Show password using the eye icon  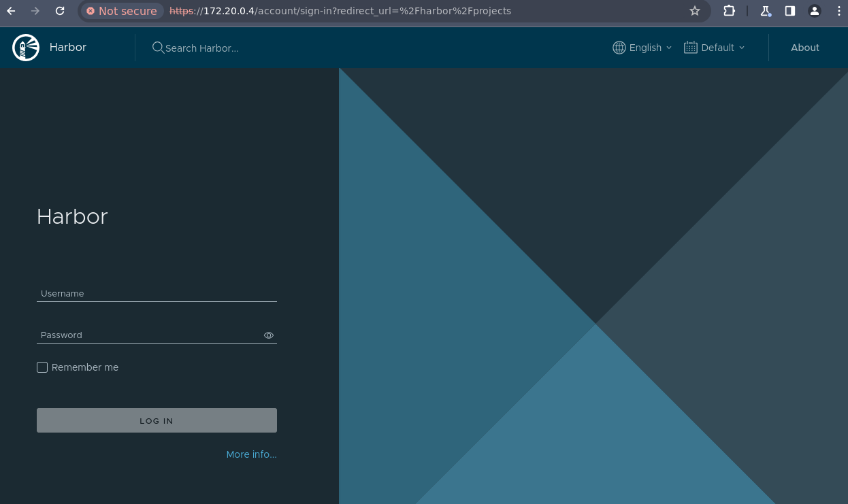coord(269,335)
